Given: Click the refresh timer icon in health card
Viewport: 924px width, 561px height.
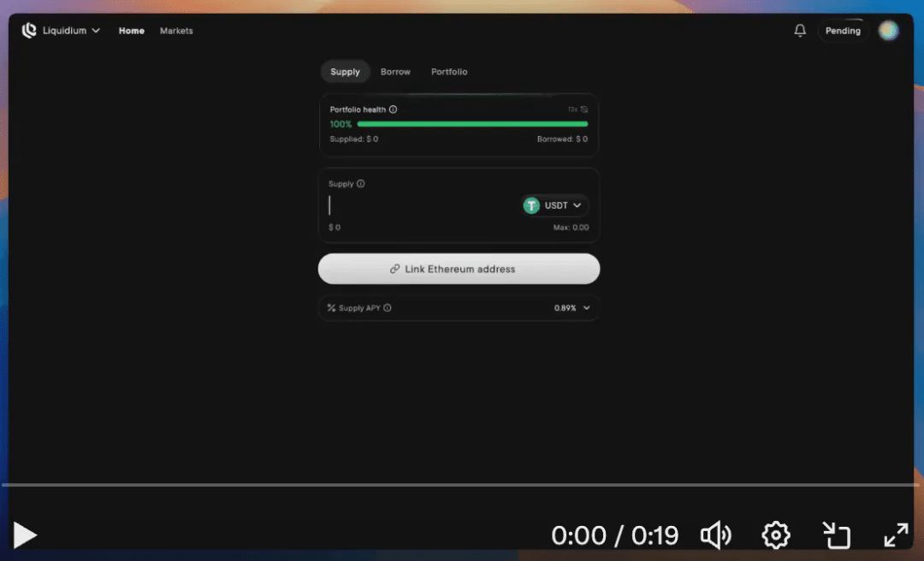Looking at the screenshot, I should 584,109.
